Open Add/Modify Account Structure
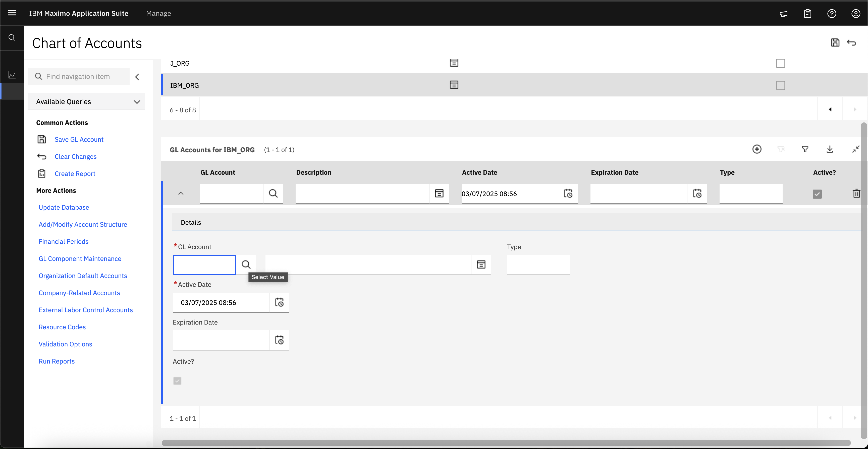This screenshot has height=449, width=868. (83, 225)
